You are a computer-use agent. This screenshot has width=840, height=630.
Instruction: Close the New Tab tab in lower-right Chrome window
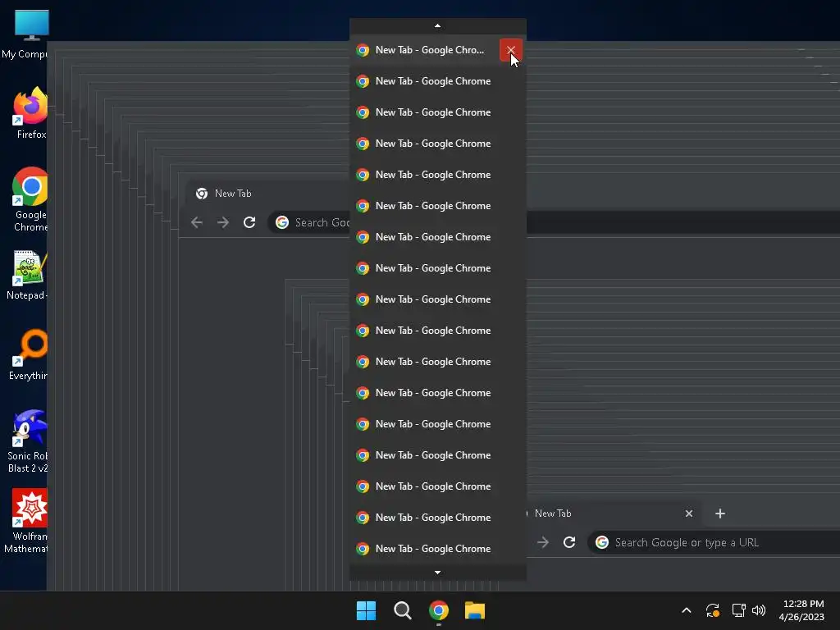click(x=689, y=514)
